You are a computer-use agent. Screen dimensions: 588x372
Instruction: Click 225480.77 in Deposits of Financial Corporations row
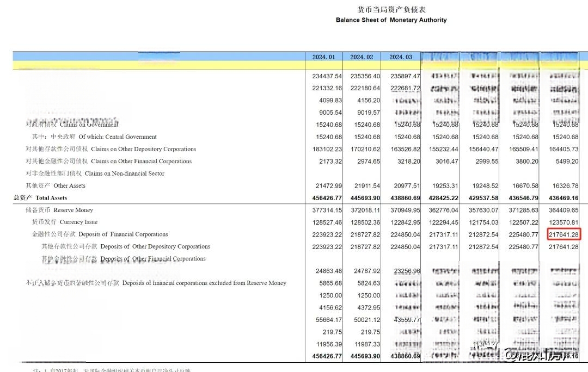coord(524,234)
